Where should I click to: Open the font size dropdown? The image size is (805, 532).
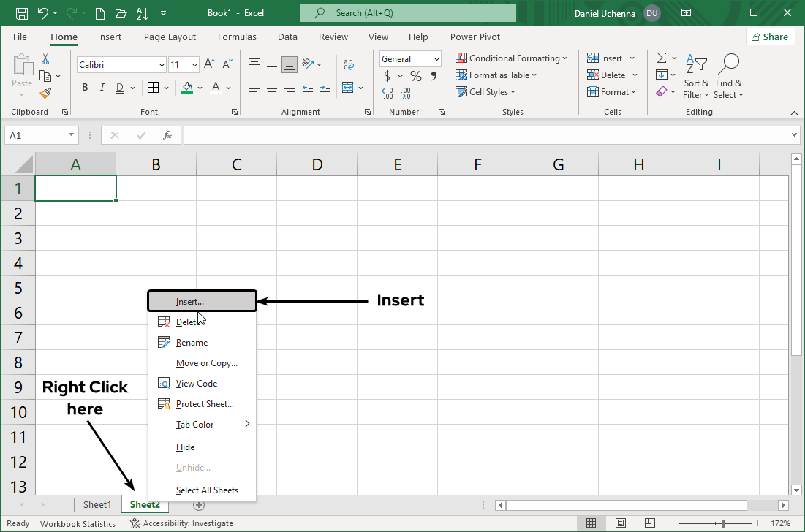point(194,64)
